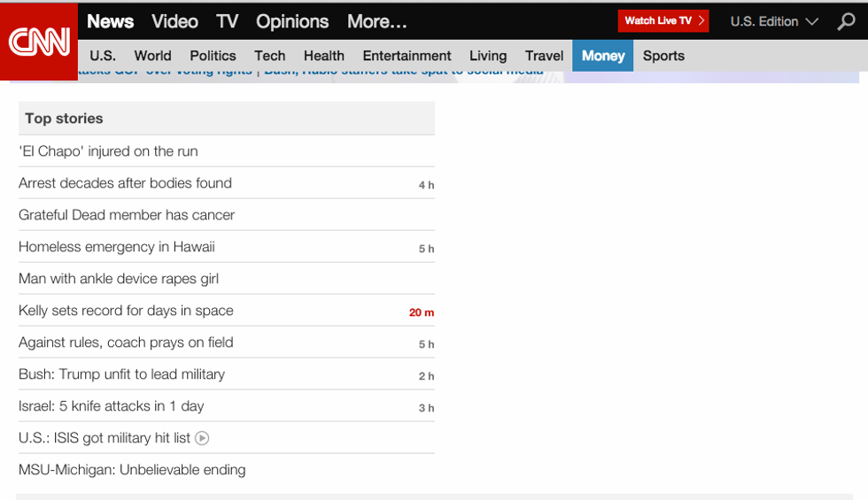868x500 pixels.
Task: Go to the Sports section
Action: (x=663, y=56)
